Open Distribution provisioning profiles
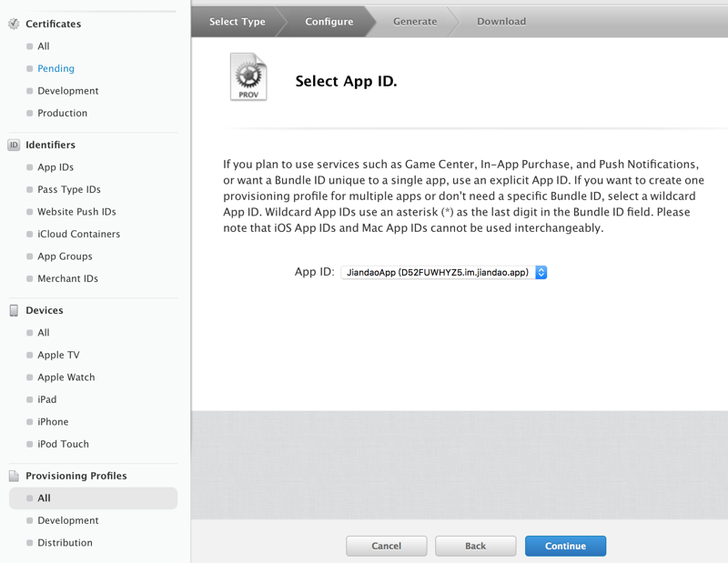The width and height of the screenshot is (728, 563). point(65,543)
